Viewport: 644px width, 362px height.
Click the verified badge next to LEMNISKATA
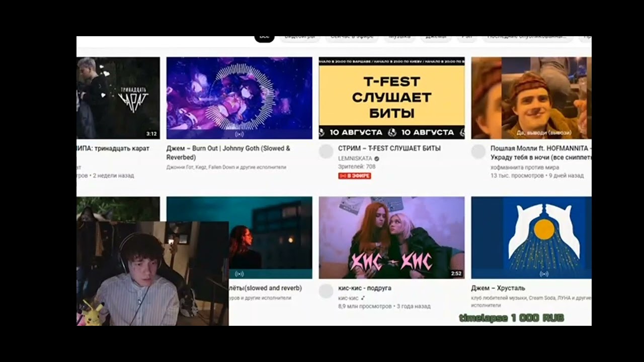coord(377,158)
